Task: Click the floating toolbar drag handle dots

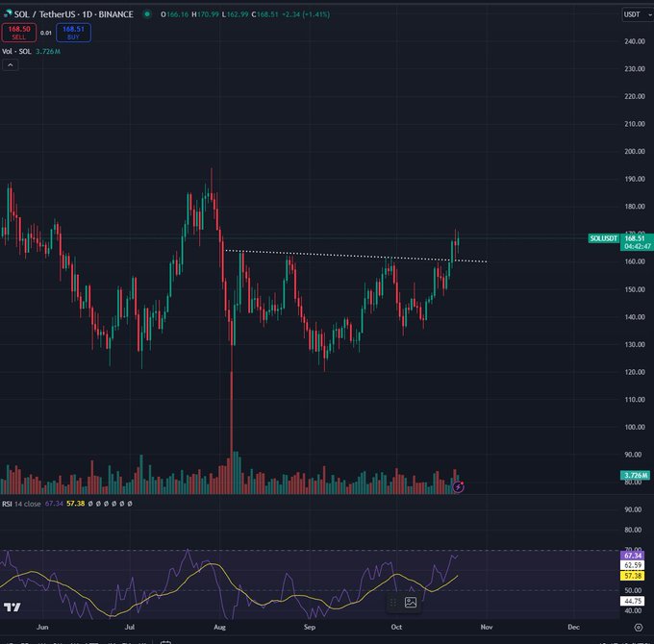Action: (392, 603)
